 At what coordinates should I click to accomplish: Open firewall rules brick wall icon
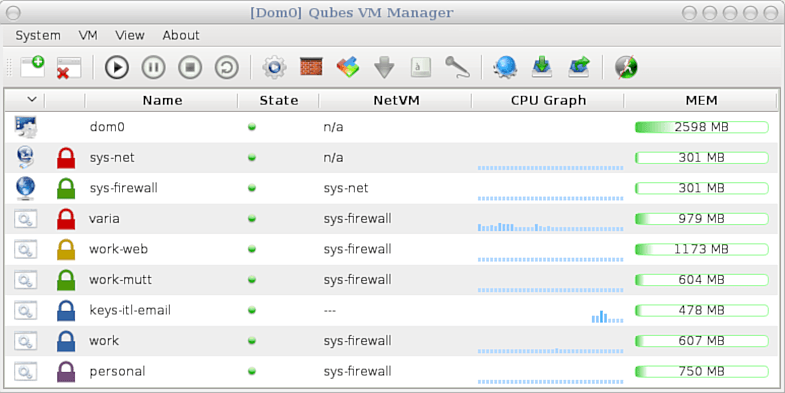click(x=311, y=66)
